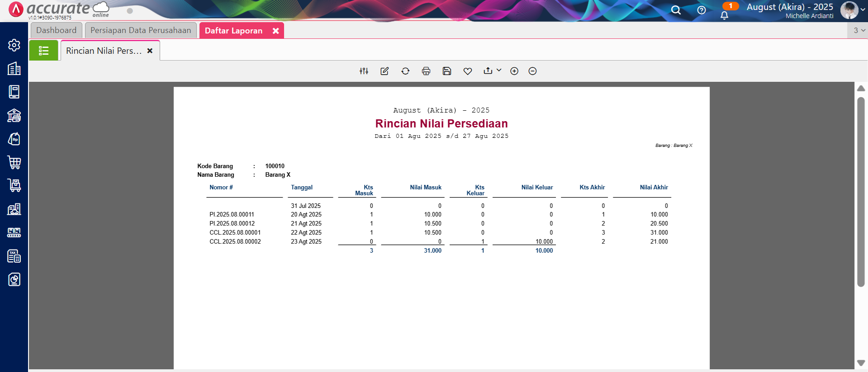This screenshot has width=868, height=372.
Task: Switch to the Dashboard tab
Action: click(x=57, y=30)
